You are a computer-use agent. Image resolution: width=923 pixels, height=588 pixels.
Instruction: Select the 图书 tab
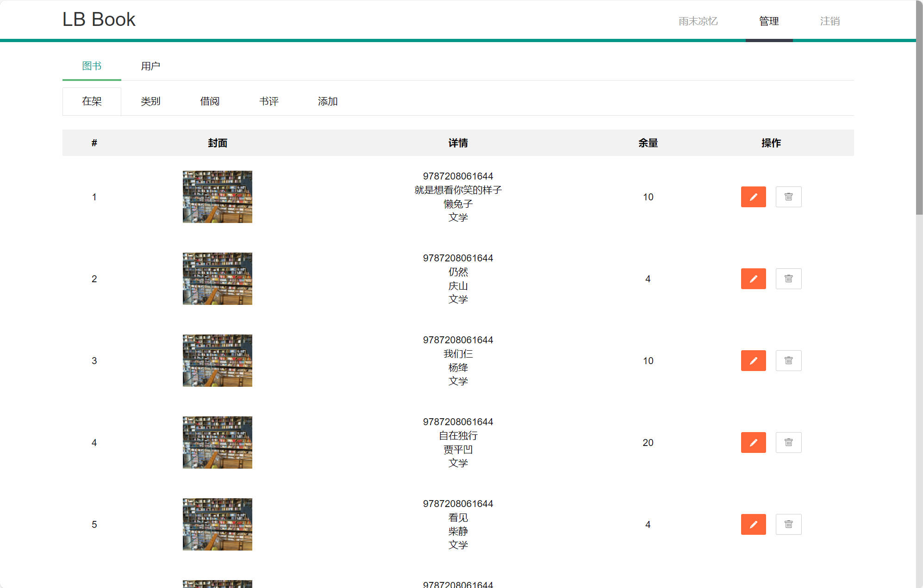point(92,66)
